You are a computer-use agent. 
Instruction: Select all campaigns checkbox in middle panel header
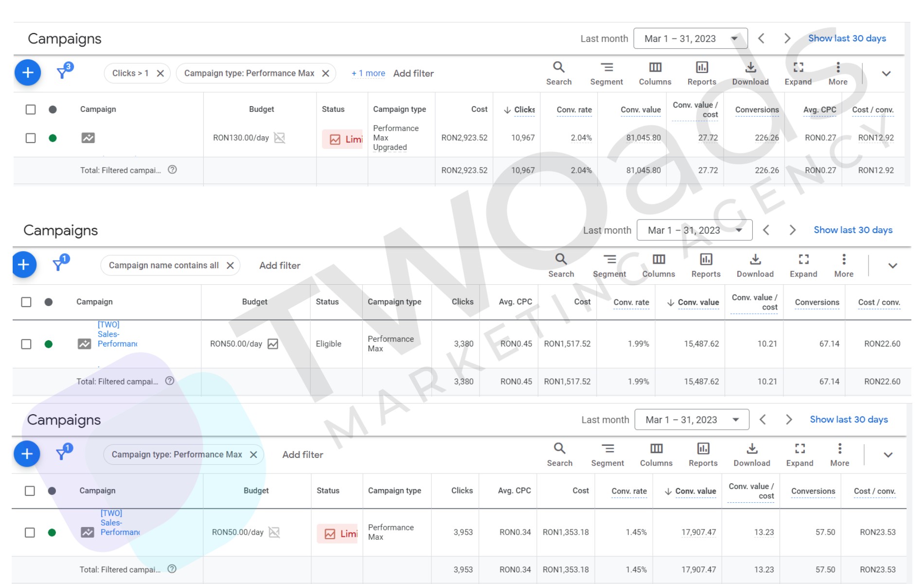click(x=26, y=302)
